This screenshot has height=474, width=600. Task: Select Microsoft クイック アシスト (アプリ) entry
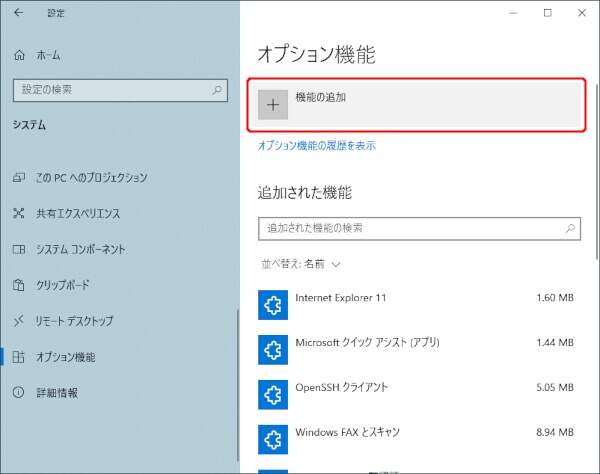pyautogui.click(x=417, y=350)
